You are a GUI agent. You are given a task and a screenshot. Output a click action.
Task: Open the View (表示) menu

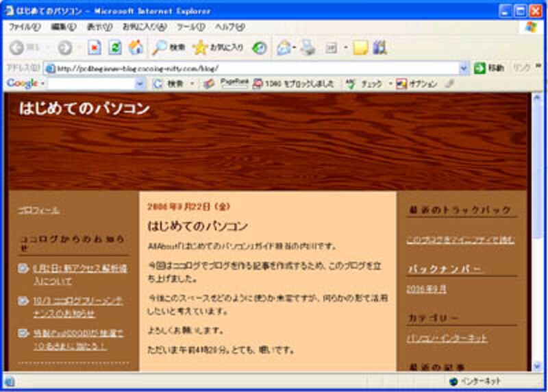coord(99,27)
